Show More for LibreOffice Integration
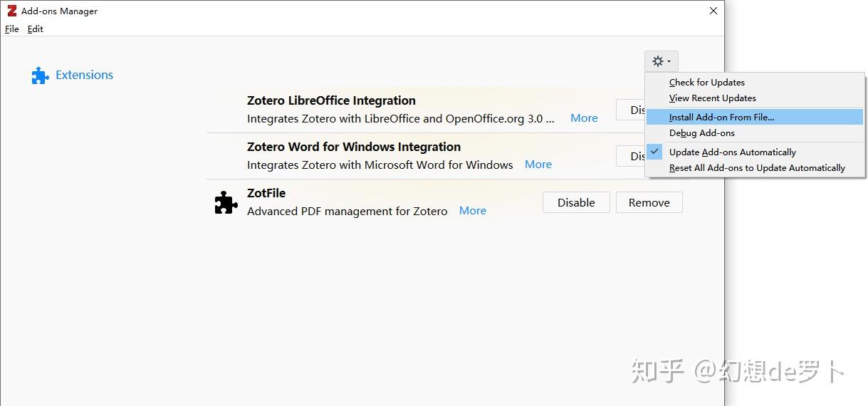This screenshot has width=868, height=406. point(584,118)
